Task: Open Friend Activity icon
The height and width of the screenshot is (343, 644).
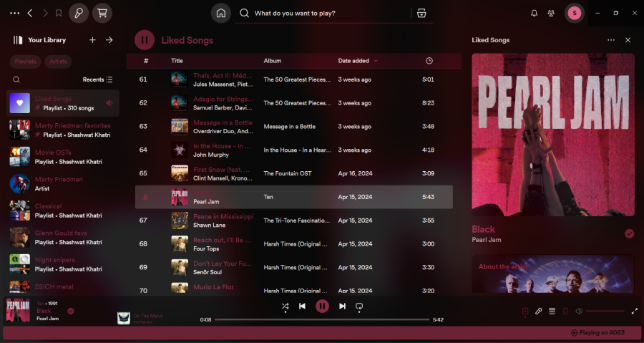Action: pos(551,13)
